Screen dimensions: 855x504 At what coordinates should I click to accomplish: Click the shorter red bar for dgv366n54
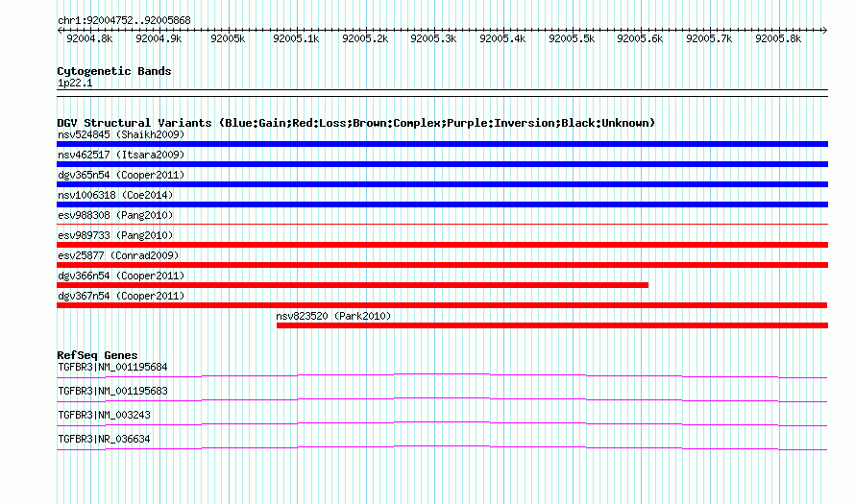(x=353, y=285)
